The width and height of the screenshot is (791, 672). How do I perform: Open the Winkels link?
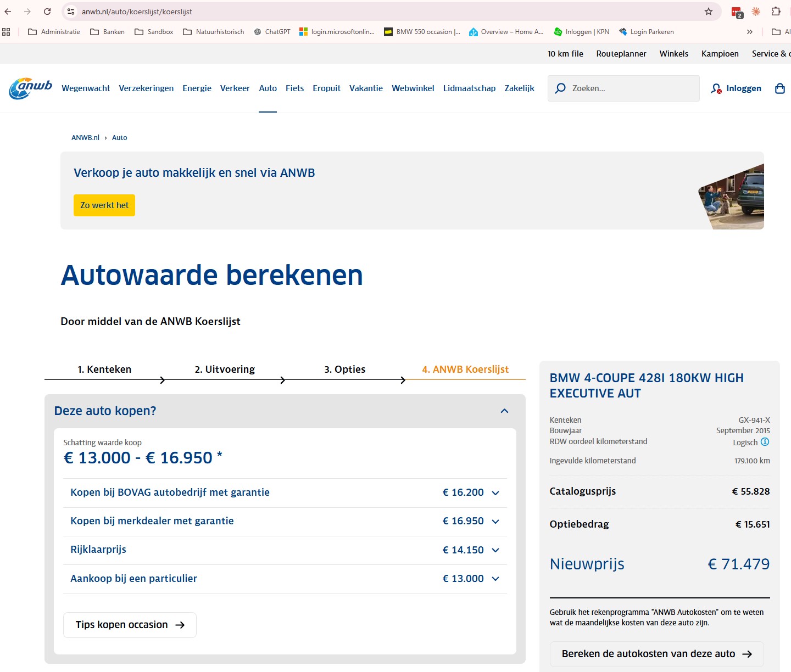click(674, 54)
